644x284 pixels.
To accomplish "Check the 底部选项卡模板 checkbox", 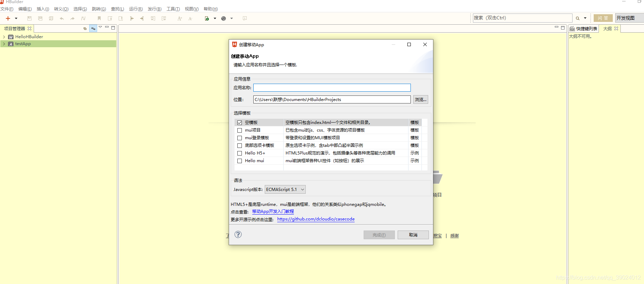I will click(239, 145).
